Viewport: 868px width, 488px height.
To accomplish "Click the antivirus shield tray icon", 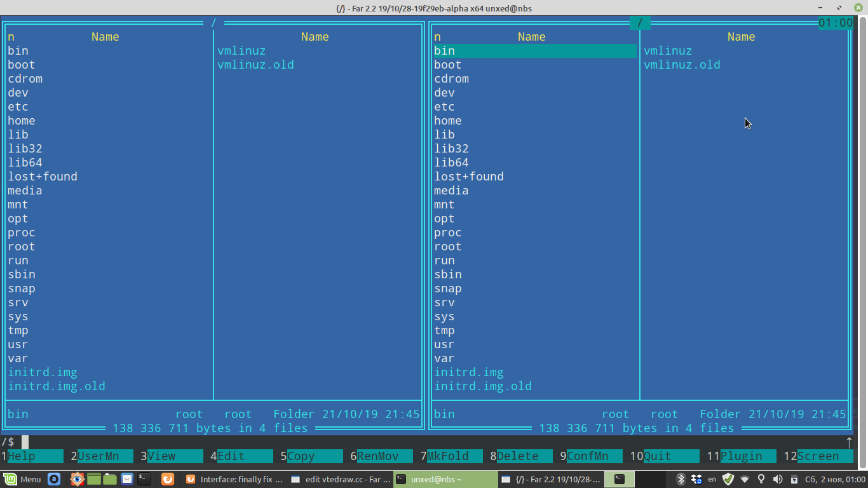I will click(x=728, y=479).
